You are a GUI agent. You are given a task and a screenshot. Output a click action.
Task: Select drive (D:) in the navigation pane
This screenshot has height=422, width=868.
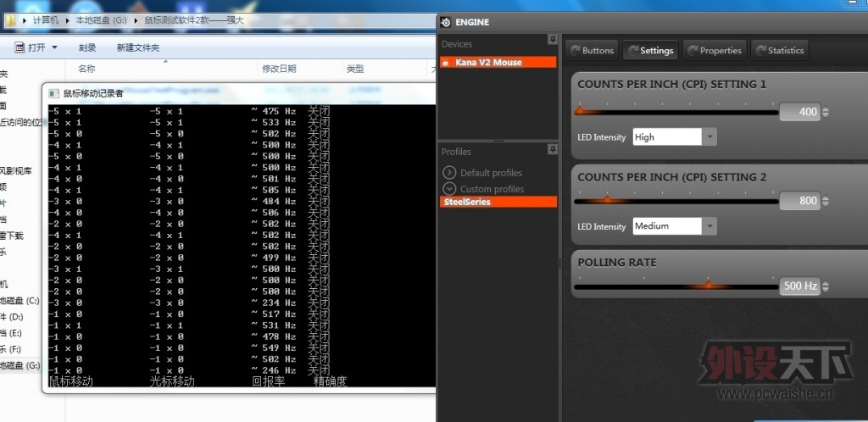(14, 316)
